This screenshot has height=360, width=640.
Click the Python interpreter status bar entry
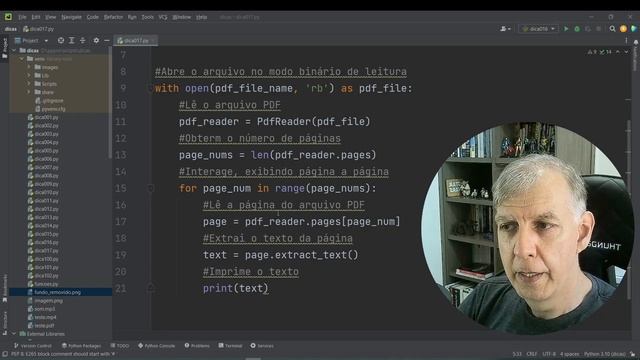click(605, 354)
